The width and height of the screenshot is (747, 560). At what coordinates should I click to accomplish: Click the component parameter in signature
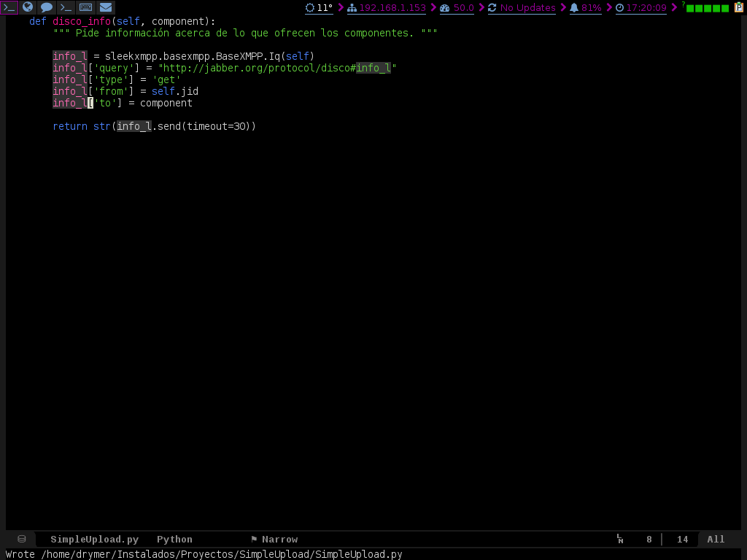point(178,21)
